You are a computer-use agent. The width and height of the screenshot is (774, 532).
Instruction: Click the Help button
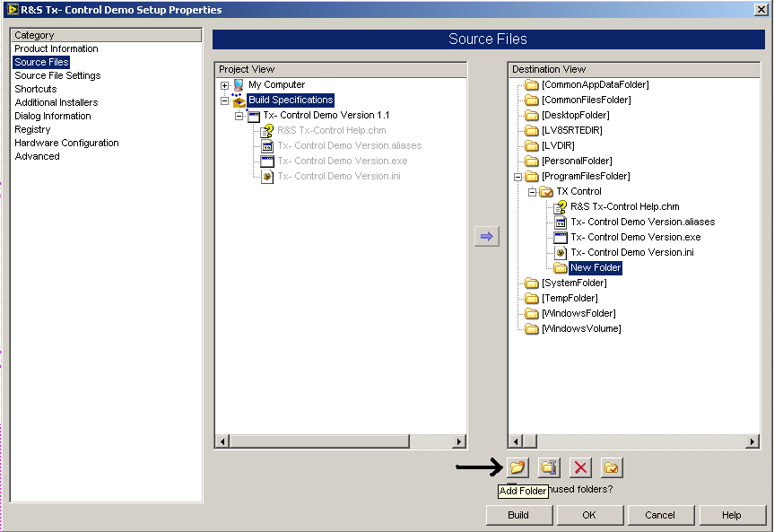[x=732, y=515]
